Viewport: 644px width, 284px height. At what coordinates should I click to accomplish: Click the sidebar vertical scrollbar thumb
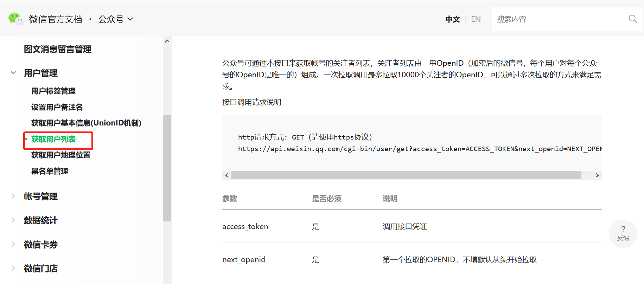pyautogui.click(x=167, y=168)
